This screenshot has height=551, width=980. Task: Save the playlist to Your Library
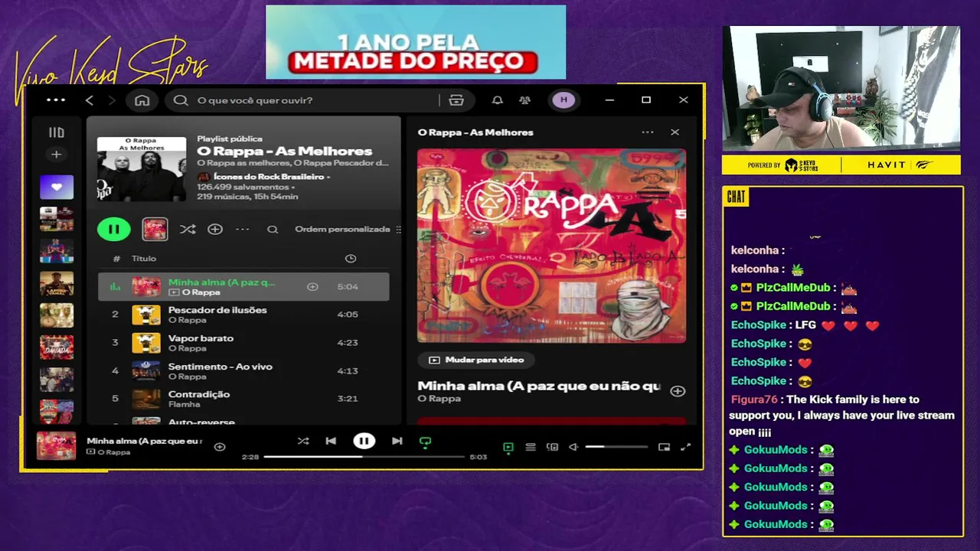click(215, 229)
